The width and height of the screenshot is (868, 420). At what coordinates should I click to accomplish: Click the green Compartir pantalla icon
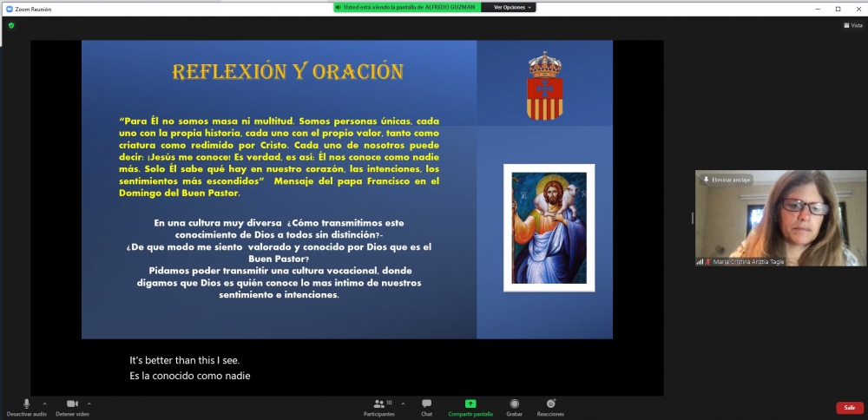470,404
